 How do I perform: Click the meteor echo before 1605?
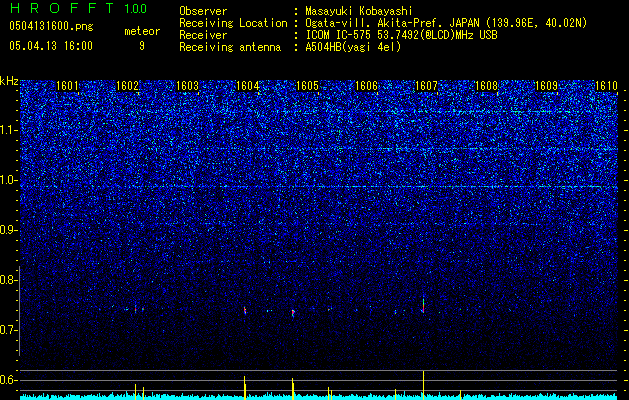click(293, 313)
